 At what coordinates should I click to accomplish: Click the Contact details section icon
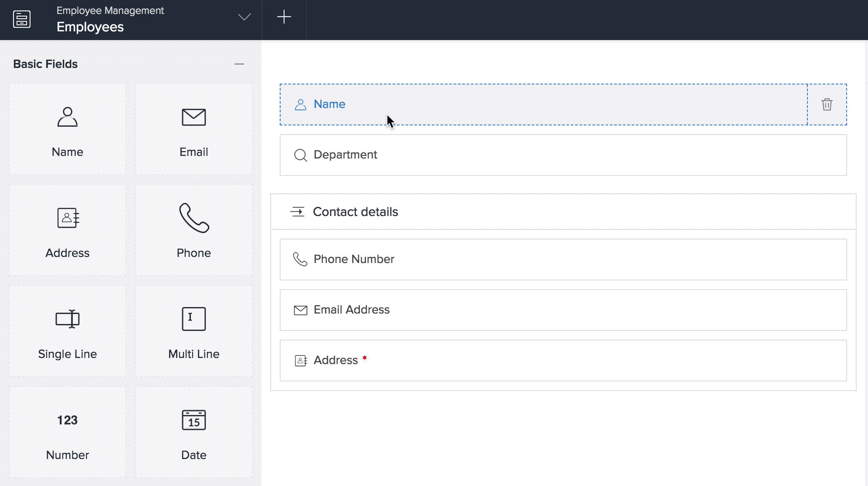298,212
